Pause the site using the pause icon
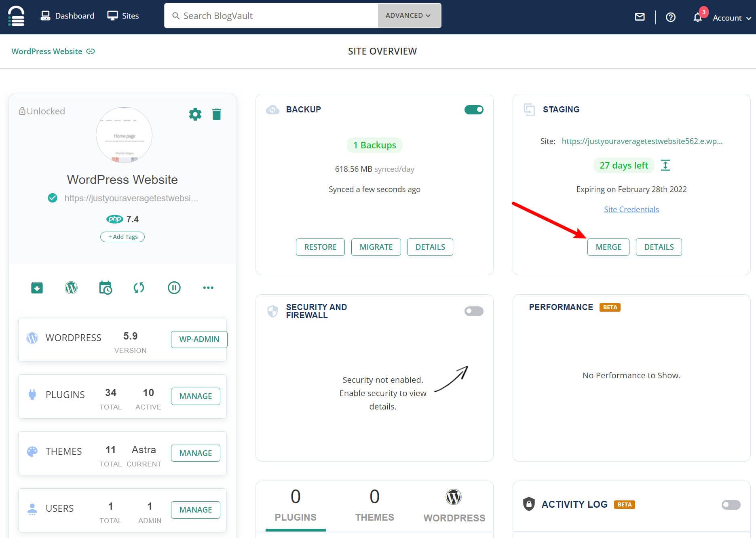Image resolution: width=756 pixels, height=538 pixels. pos(174,287)
